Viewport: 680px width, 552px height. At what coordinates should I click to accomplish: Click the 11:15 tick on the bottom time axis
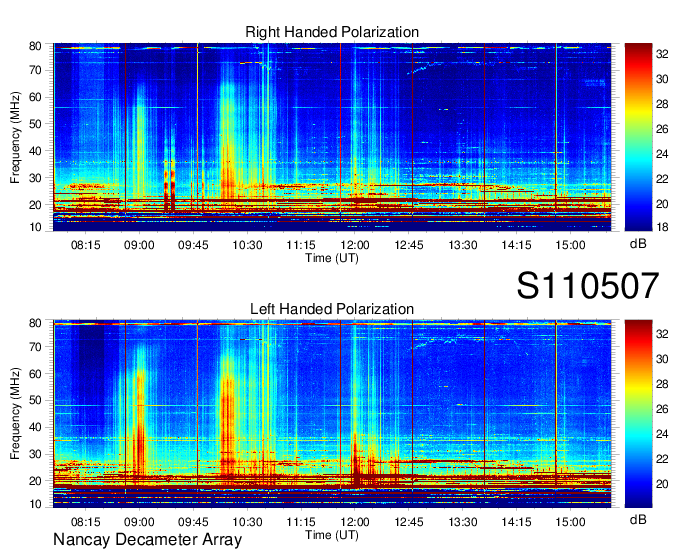[301, 522]
